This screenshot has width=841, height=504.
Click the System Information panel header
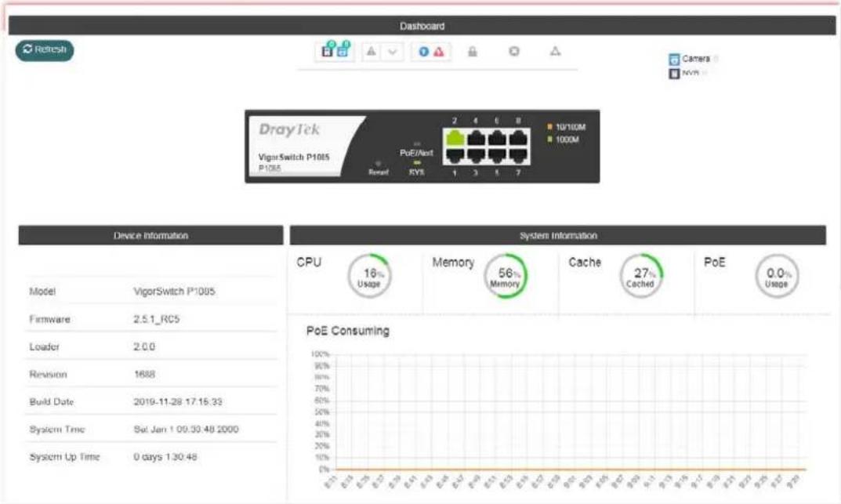click(x=558, y=235)
